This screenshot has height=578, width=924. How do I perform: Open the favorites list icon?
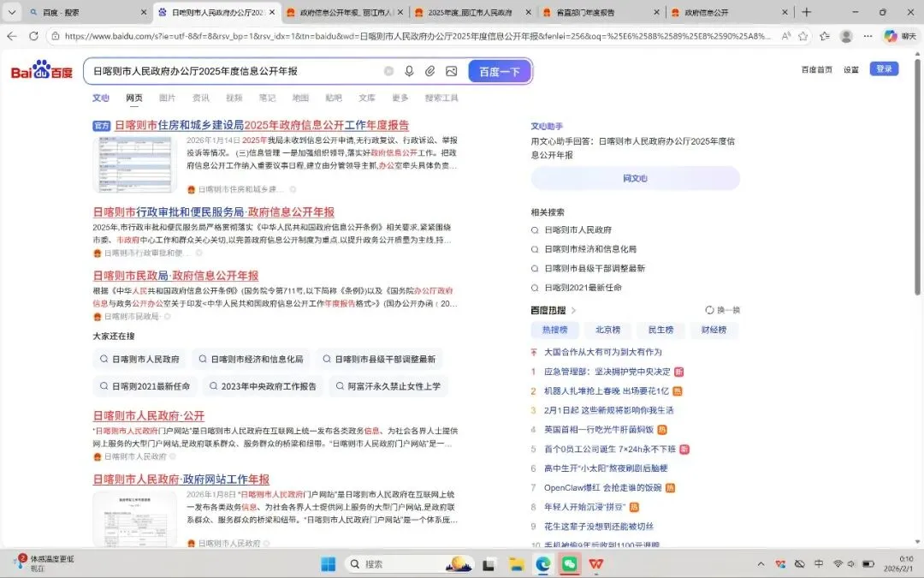tap(825, 36)
